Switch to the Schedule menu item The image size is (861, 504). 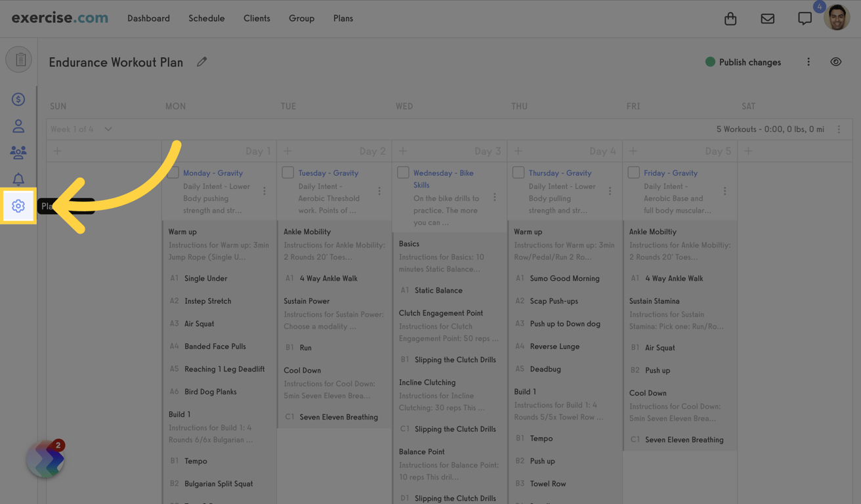point(206,18)
